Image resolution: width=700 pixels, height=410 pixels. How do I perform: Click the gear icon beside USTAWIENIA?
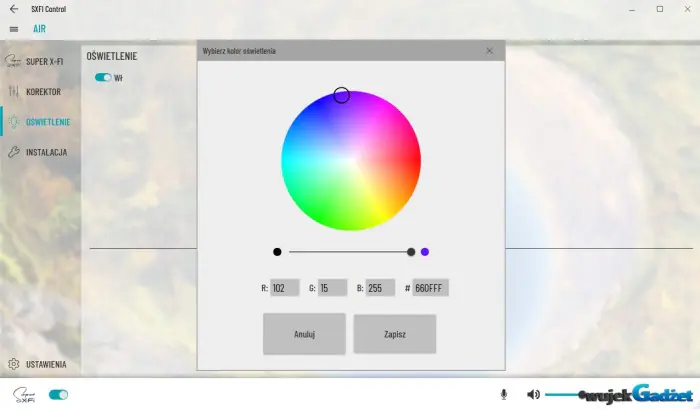14,364
